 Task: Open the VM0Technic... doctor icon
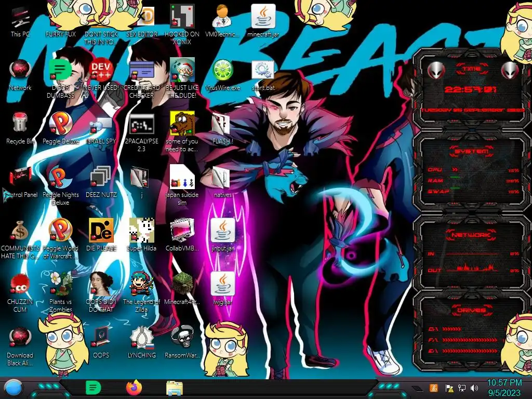pyautogui.click(x=222, y=22)
